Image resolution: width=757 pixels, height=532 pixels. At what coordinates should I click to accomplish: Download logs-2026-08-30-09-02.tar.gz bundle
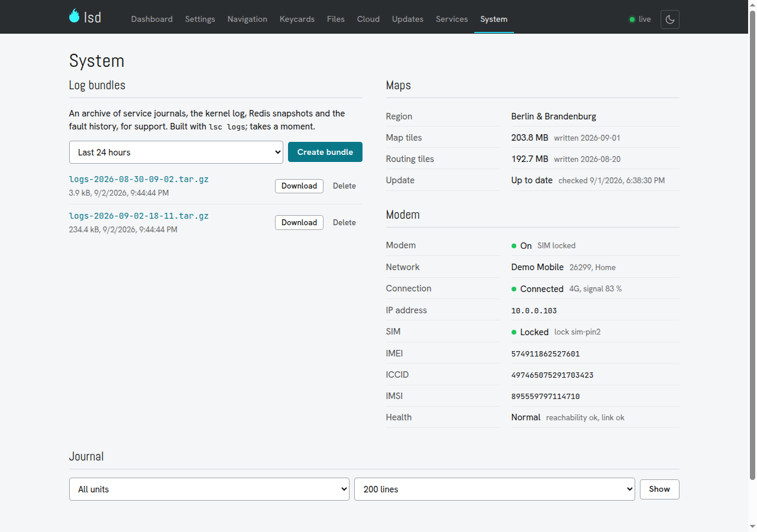coord(299,186)
